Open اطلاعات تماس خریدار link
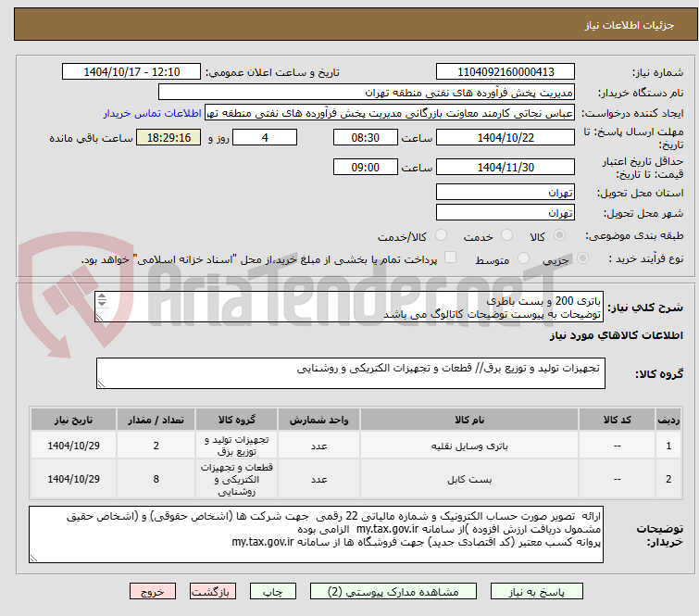This screenshot has width=699, height=616. tap(153, 113)
